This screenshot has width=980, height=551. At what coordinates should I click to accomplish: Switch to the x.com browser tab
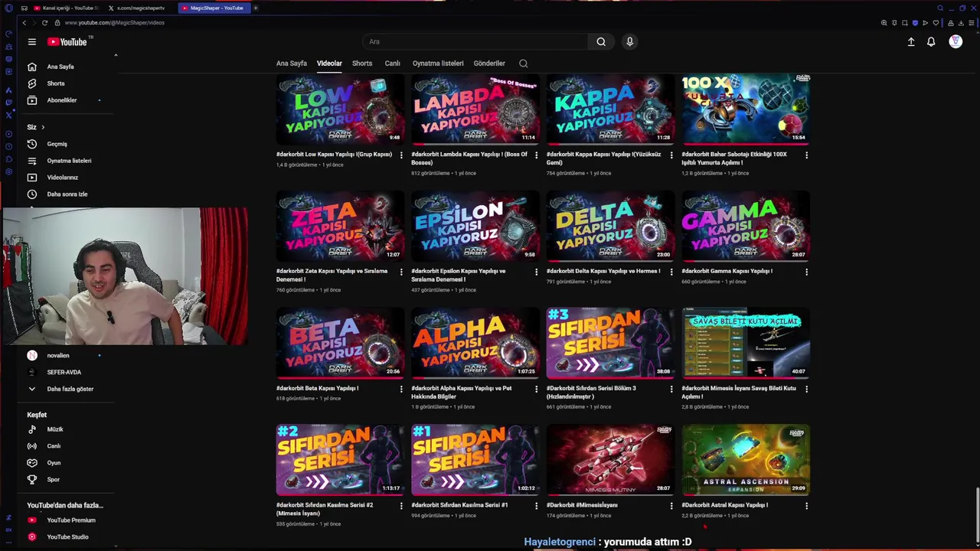click(140, 8)
